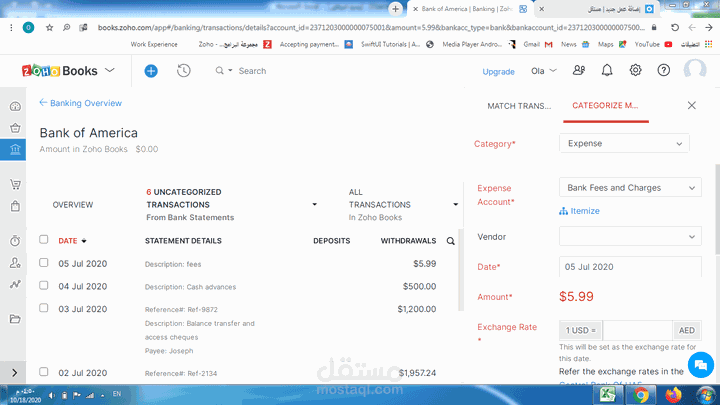The image size is (720, 405).
Task: Open the Purchases bag icon in sidebar
Action: pyautogui.click(x=15, y=206)
